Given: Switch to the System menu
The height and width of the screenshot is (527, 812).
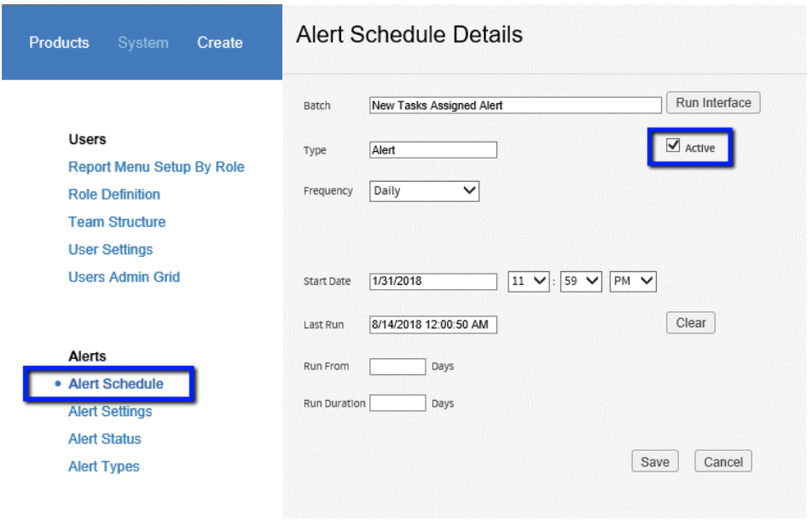Looking at the screenshot, I should tap(143, 43).
